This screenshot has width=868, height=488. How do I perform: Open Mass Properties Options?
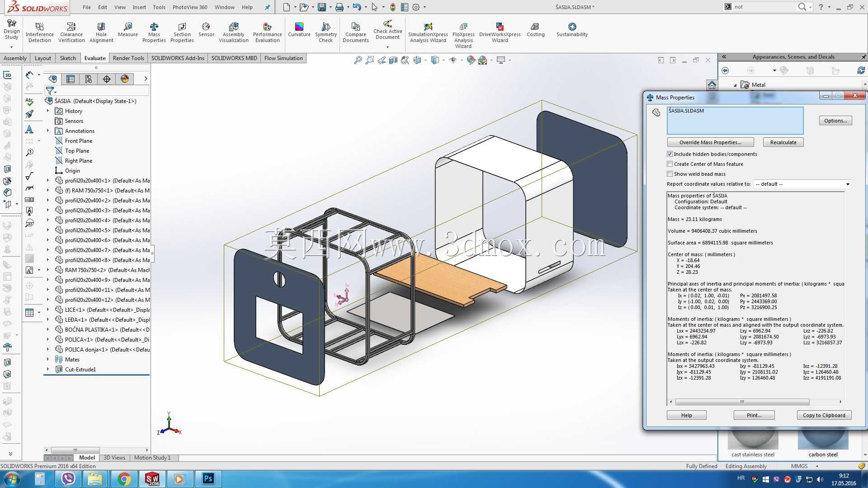(x=835, y=121)
